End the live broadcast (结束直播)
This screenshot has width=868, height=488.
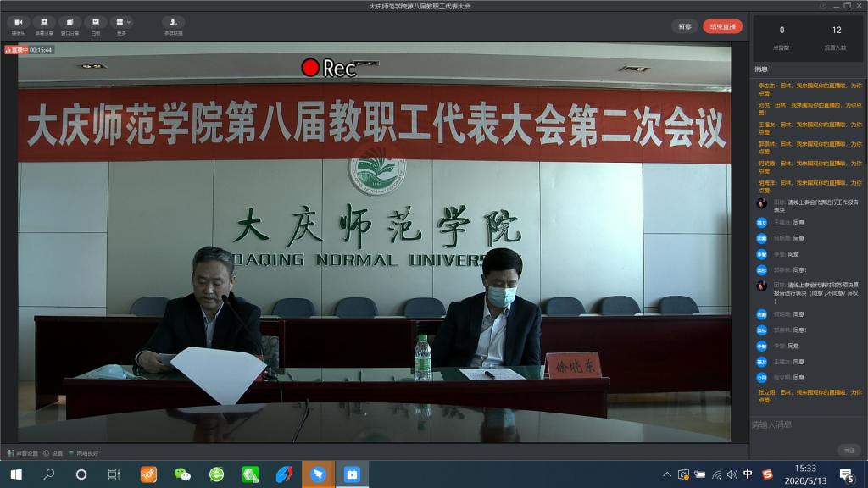pos(722,26)
